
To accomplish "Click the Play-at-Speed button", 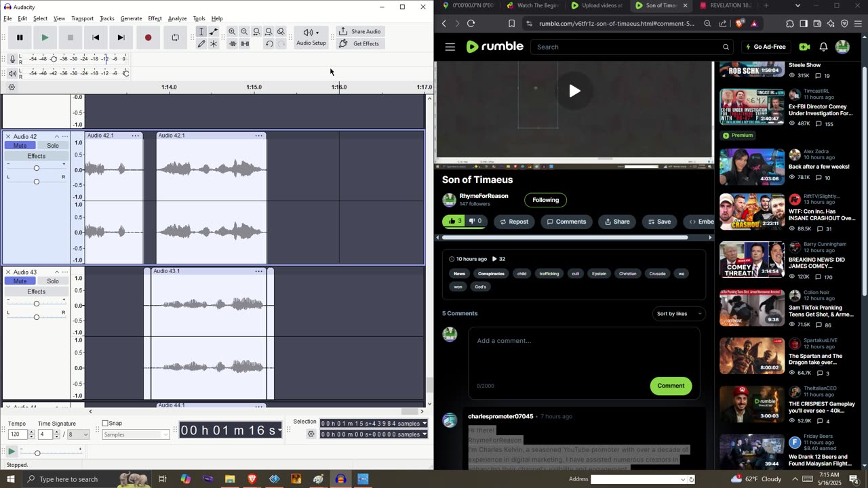I will [x=12, y=451].
